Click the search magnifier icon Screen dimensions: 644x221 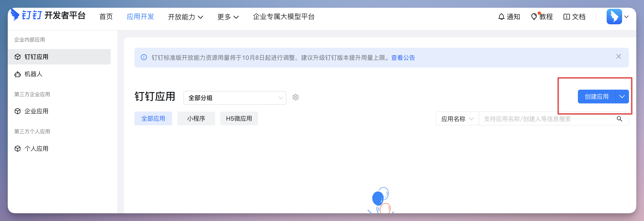coord(619,119)
